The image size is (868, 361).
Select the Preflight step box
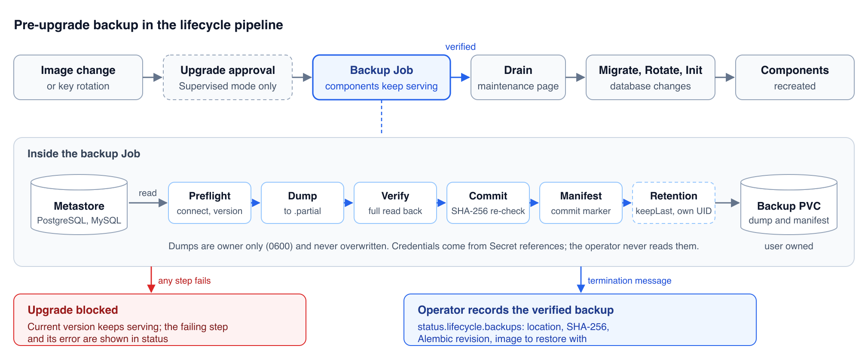click(x=210, y=203)
